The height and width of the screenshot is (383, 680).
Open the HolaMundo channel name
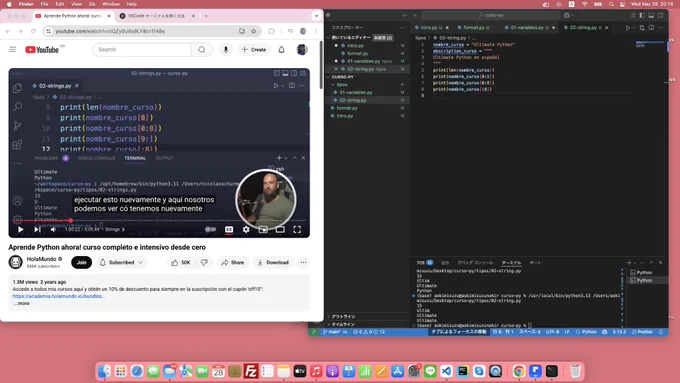[41, 259]
